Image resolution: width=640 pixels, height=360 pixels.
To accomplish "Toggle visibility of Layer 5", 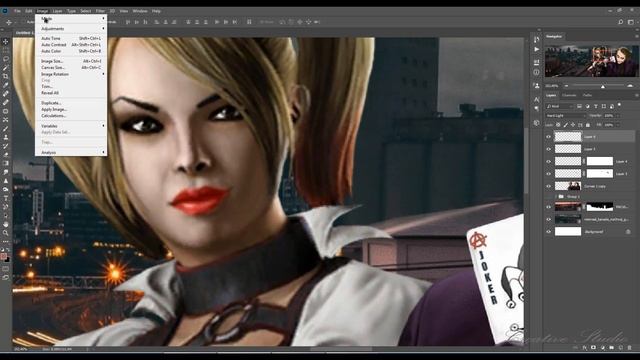I will tap(549, 149).
